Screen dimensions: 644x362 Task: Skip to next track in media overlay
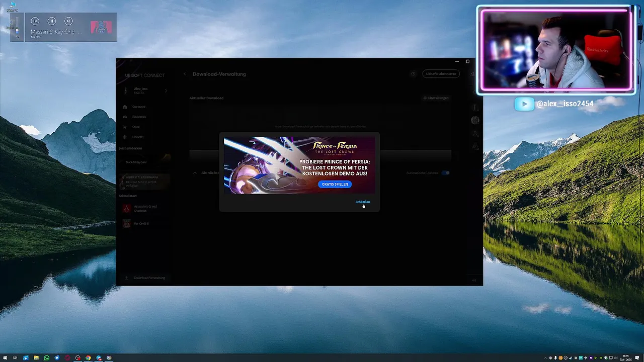pos(68,21)
